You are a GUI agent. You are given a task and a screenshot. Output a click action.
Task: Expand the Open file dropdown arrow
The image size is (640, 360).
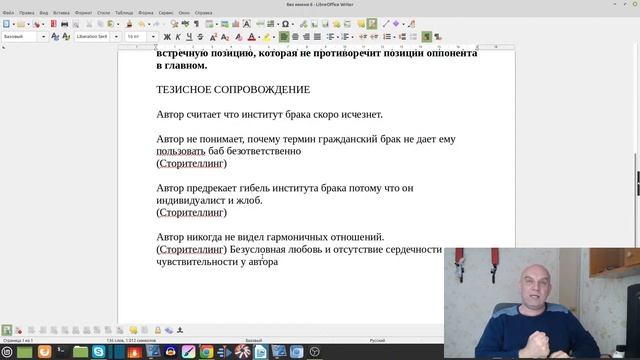(x=28, y=24)
